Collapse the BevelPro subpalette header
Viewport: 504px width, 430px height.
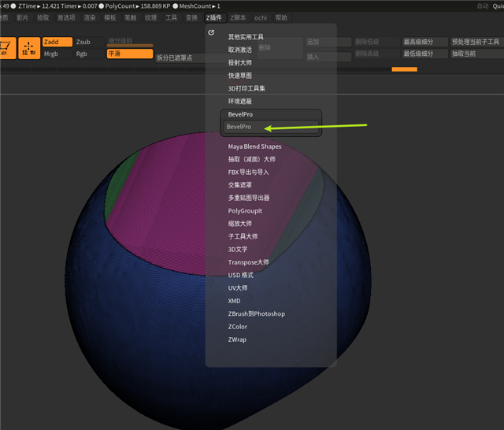pos(240,114)
